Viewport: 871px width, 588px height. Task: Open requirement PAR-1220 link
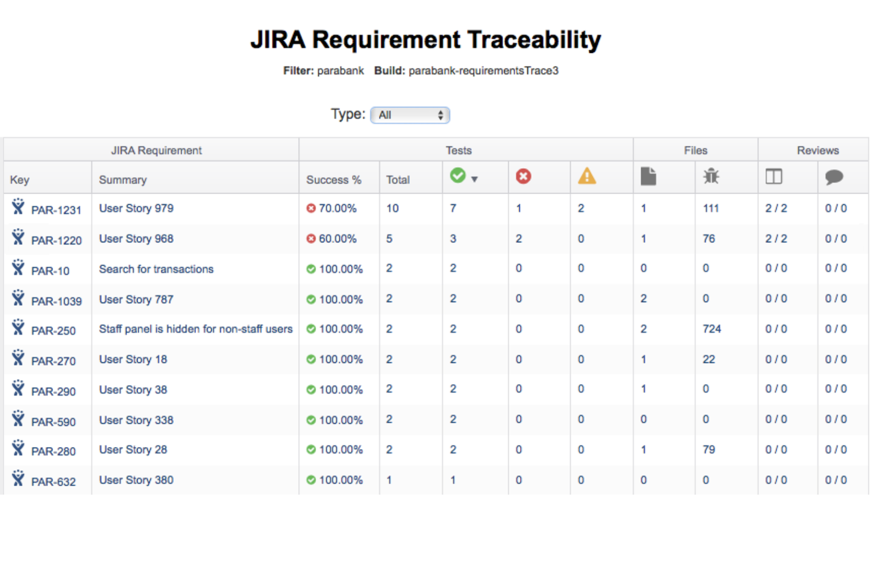pos(56,240)
